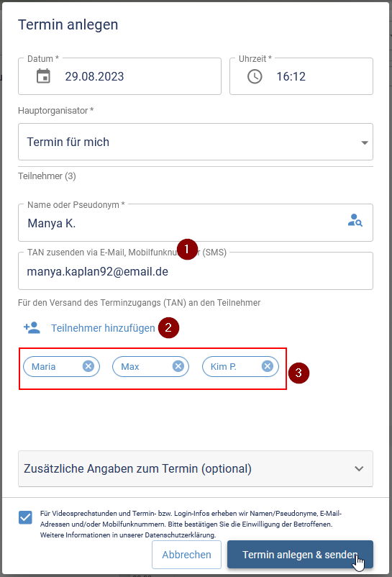The width and height of the screenshot is (392, 577).
Task: Select the Max participant chip
Action: click(150, 366)
